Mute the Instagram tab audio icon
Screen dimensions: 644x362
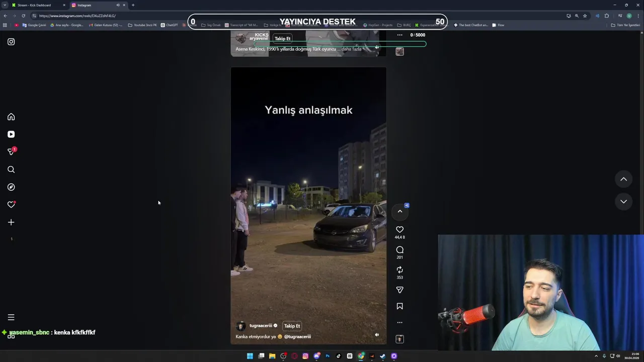[118, 5]
